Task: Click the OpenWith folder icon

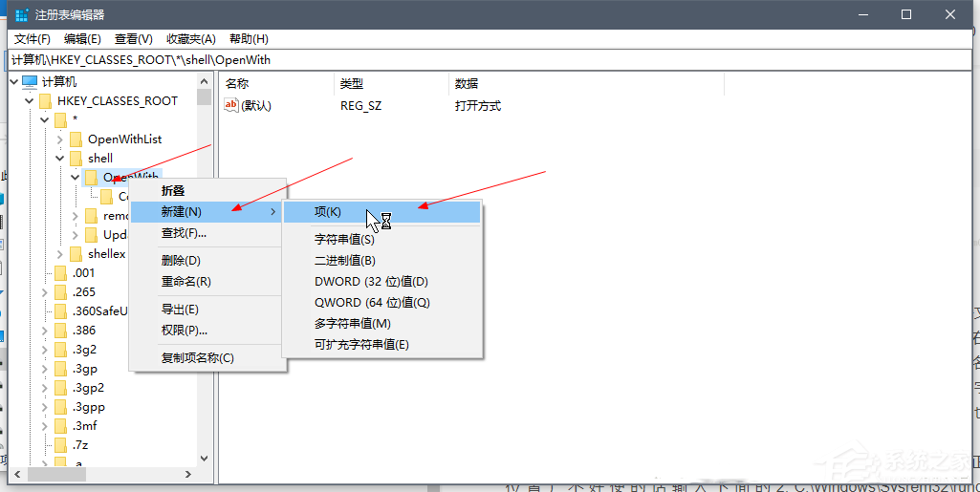Action: 91,178
